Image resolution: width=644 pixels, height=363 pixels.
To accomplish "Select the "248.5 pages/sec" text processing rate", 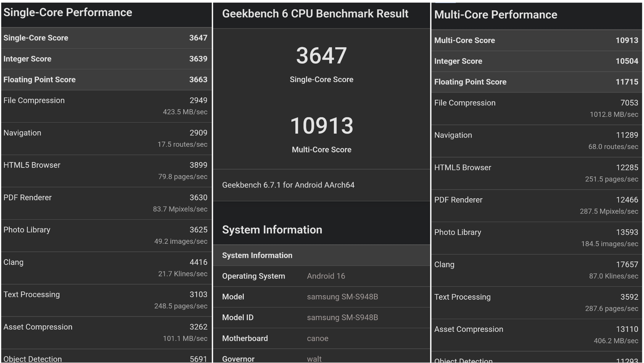I will 181,306.
